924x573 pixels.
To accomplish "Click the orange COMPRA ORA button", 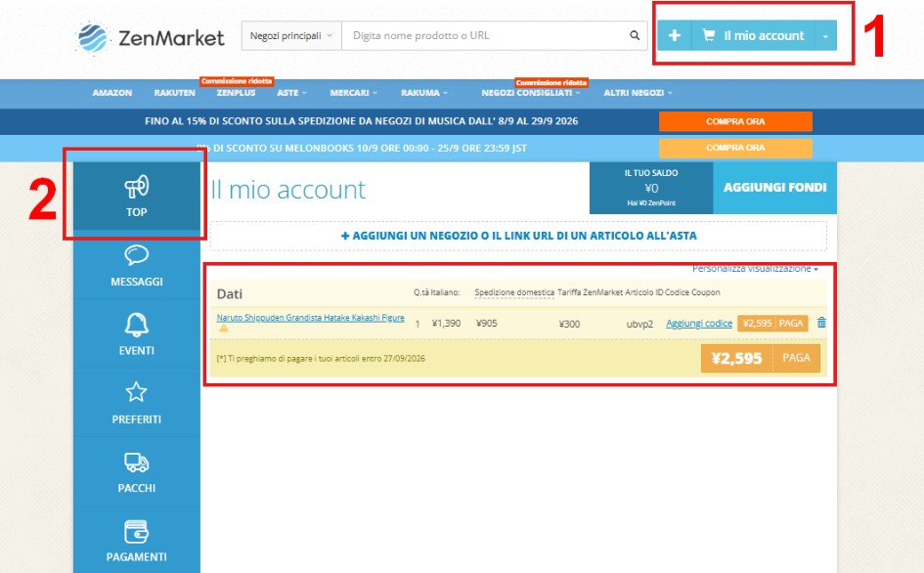I will coord(735,121).
